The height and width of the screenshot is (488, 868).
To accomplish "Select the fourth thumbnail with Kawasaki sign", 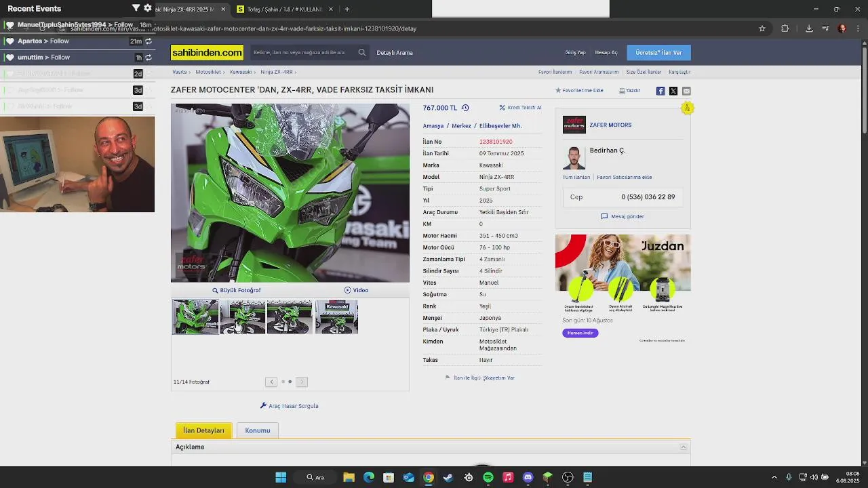I will tap(336, 317).
